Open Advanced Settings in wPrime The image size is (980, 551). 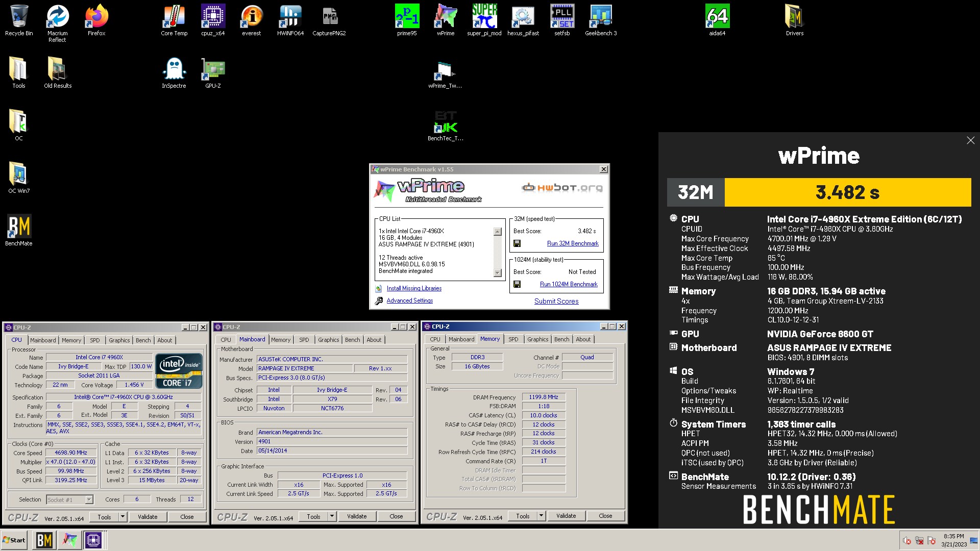409,300
